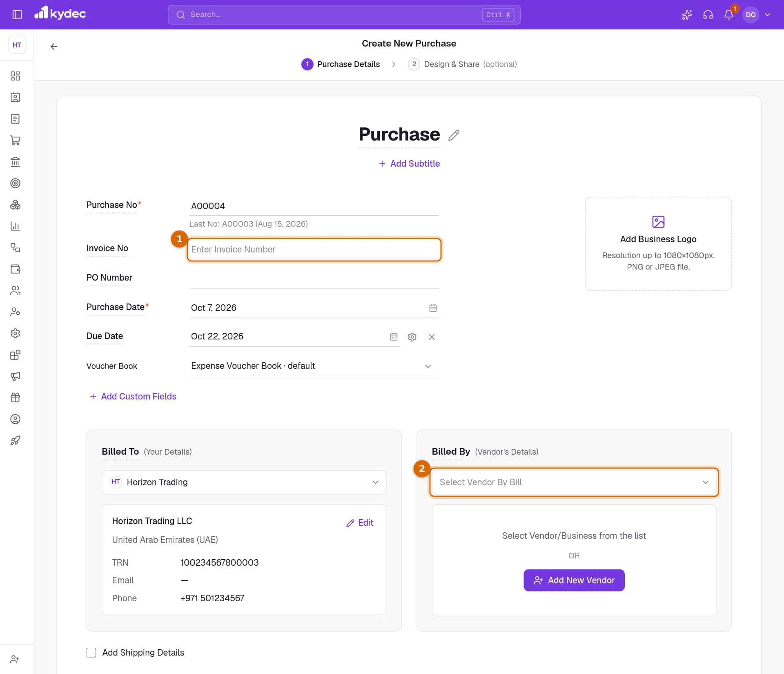Go back with the left arrow

(53, 47)
